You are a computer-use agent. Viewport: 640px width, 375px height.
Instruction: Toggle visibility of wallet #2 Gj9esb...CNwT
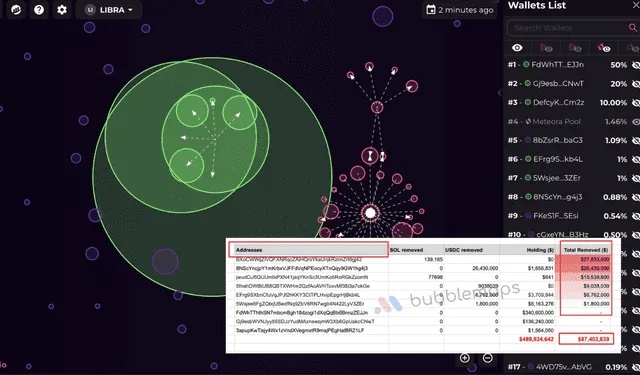(636, 84)
